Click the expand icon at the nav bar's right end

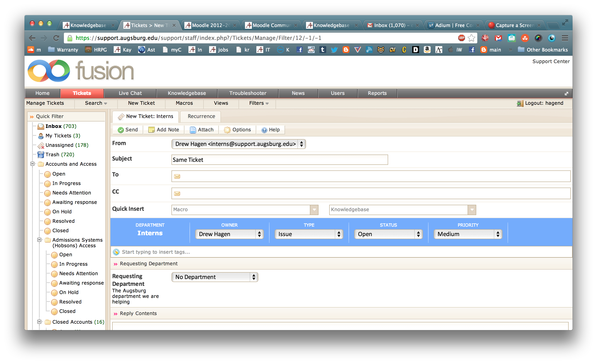(566, 94)
